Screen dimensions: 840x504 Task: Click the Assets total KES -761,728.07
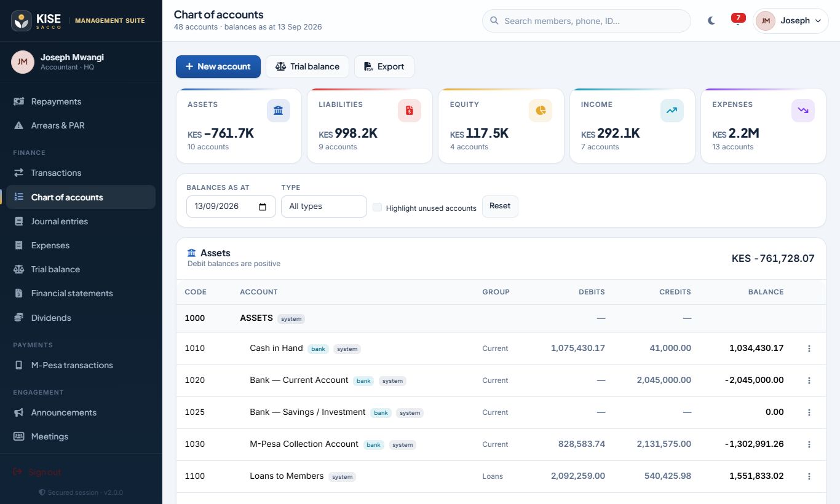tap(773, 258)
